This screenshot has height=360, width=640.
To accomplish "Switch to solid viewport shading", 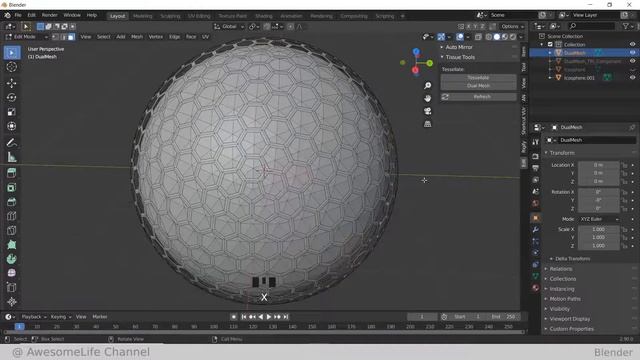I will pyautogui.click(x=497, y=37).
